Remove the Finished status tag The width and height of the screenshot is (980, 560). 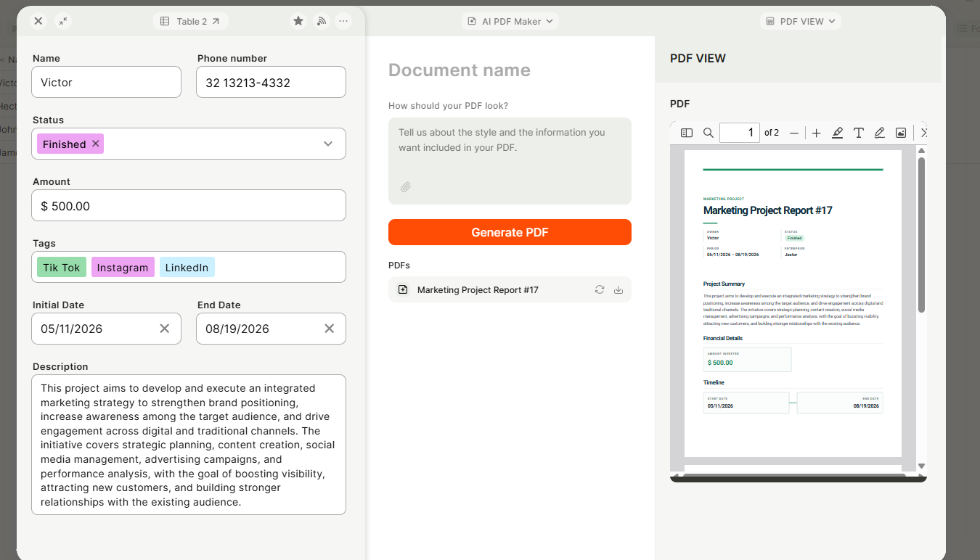96,144
